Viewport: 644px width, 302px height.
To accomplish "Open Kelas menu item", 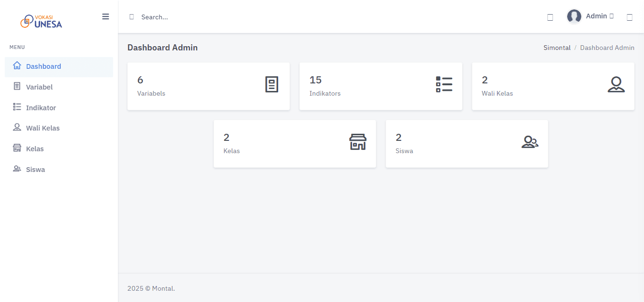I will [59, 149].
